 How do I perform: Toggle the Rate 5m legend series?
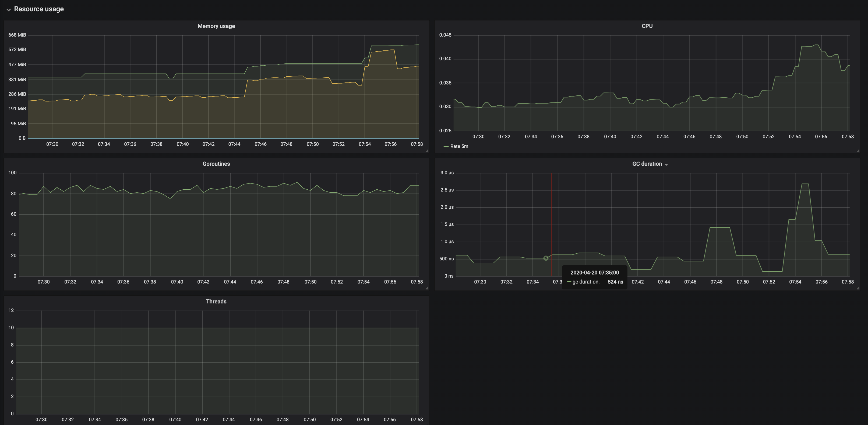click(x=459, y=146)
